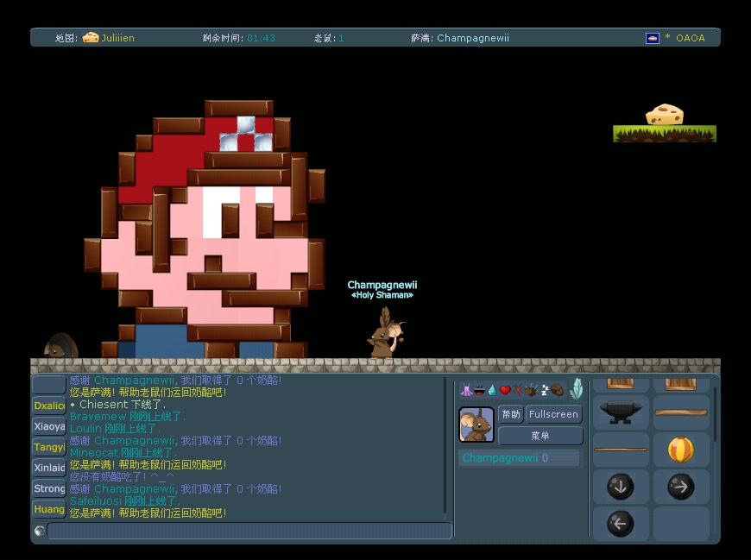Screen dimensions: 751x560
Task: Select the orange striped ball item
Action: coord(681,450)
